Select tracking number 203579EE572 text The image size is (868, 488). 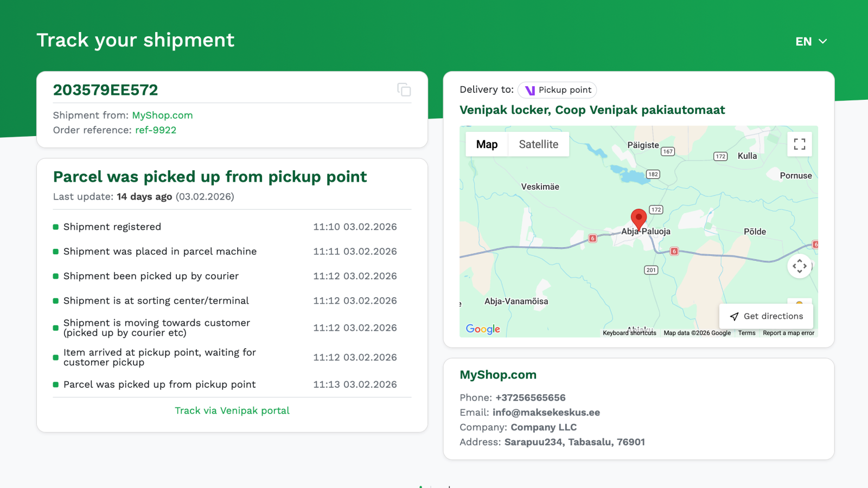[x=106, y=90]
